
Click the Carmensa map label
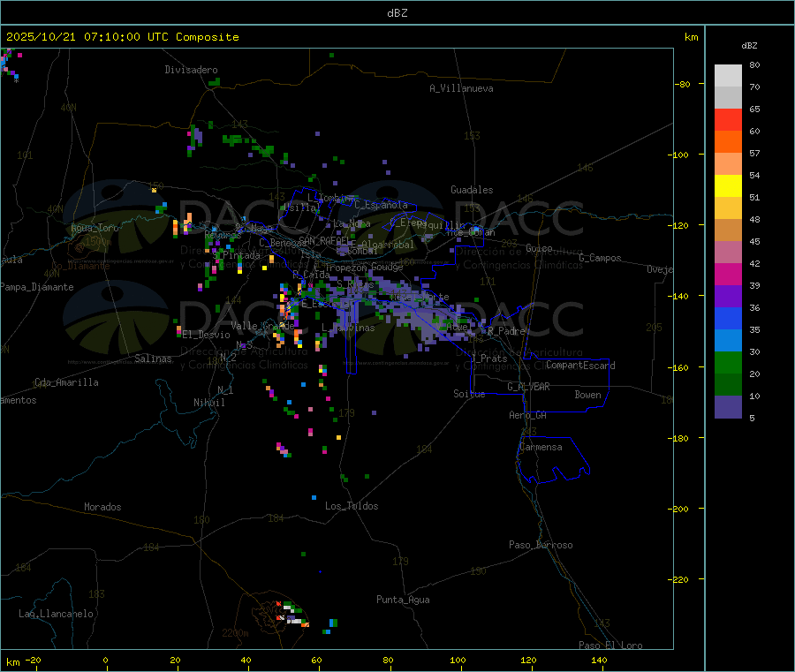click(x=541, y=447)
